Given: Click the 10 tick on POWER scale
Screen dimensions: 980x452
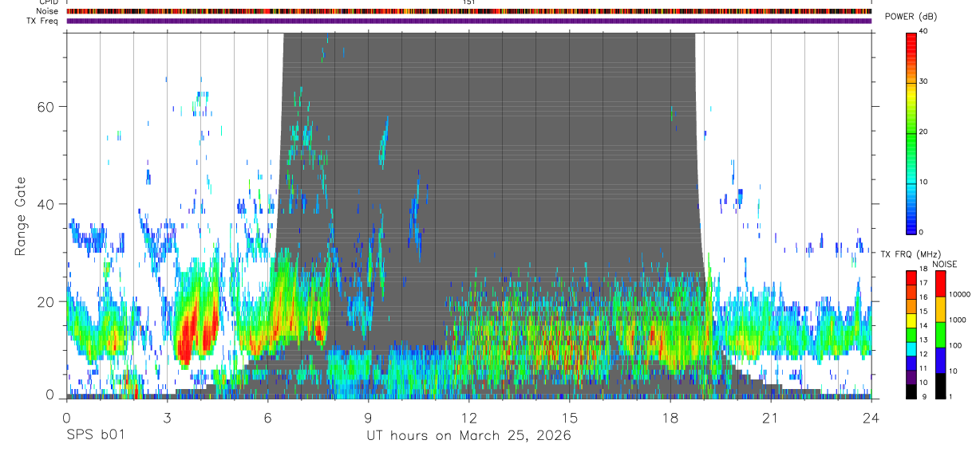Looking at the screenshot, I should (924, 182).
